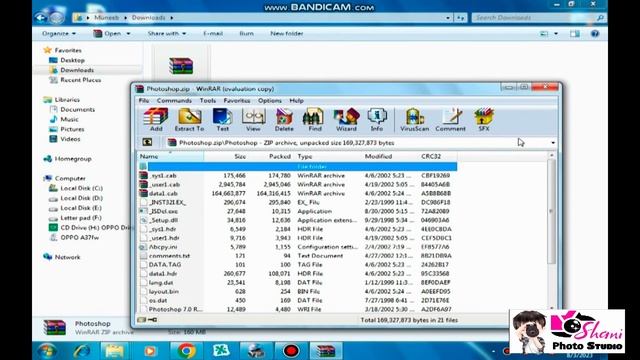Click the Chrome taskbar icon
Image resolution: width=640 pixels, height=360 pixels.
coord(186,351)
